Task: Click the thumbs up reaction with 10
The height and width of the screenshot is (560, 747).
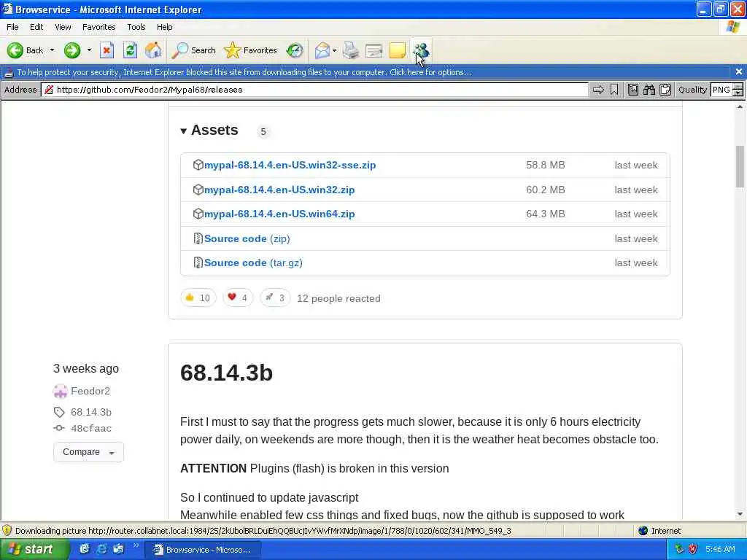Action: [x=198, y=298]
